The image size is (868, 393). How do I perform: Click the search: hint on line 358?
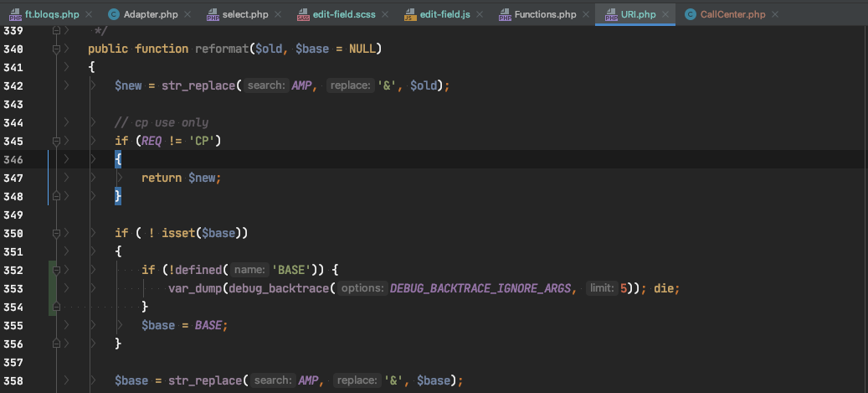pos(274,380)
